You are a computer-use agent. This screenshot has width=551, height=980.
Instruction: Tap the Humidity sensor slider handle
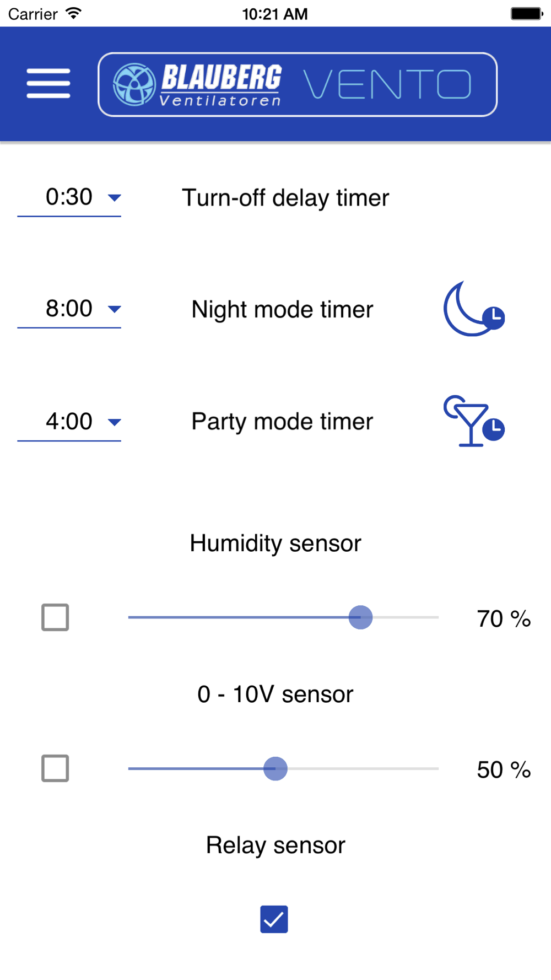point(360,617)
